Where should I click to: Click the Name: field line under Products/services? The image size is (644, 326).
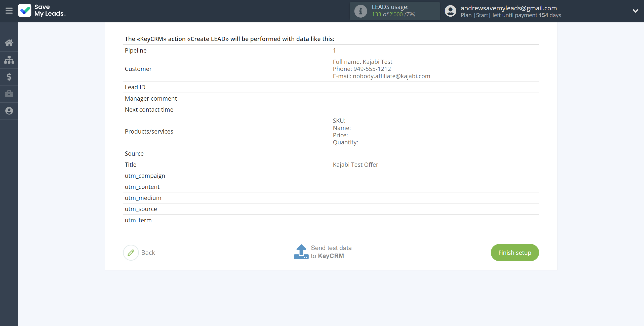pos(342,128)
